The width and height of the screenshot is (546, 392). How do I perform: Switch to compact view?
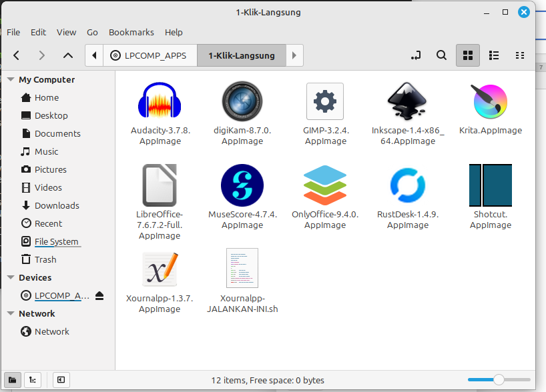tap(520, 55)
